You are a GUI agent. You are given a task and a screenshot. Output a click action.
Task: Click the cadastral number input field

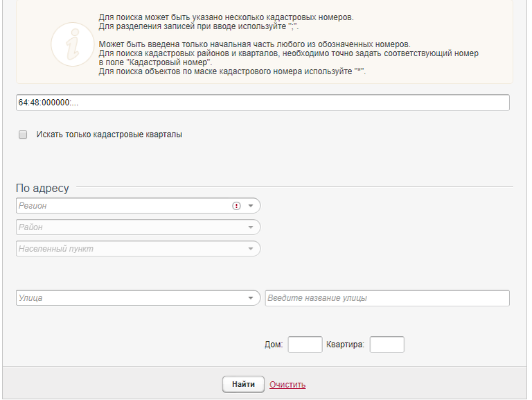[x=263, y=103]
